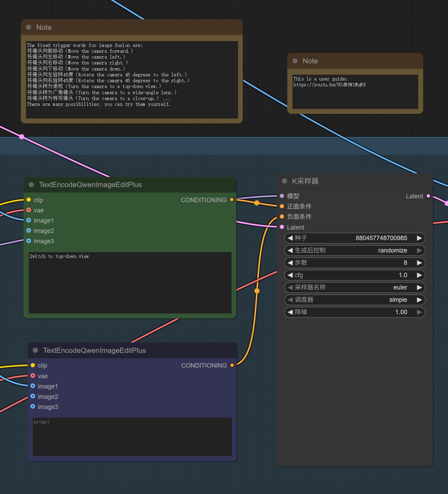Click the image2 input port on green TextEncode node

coord(29,231)
